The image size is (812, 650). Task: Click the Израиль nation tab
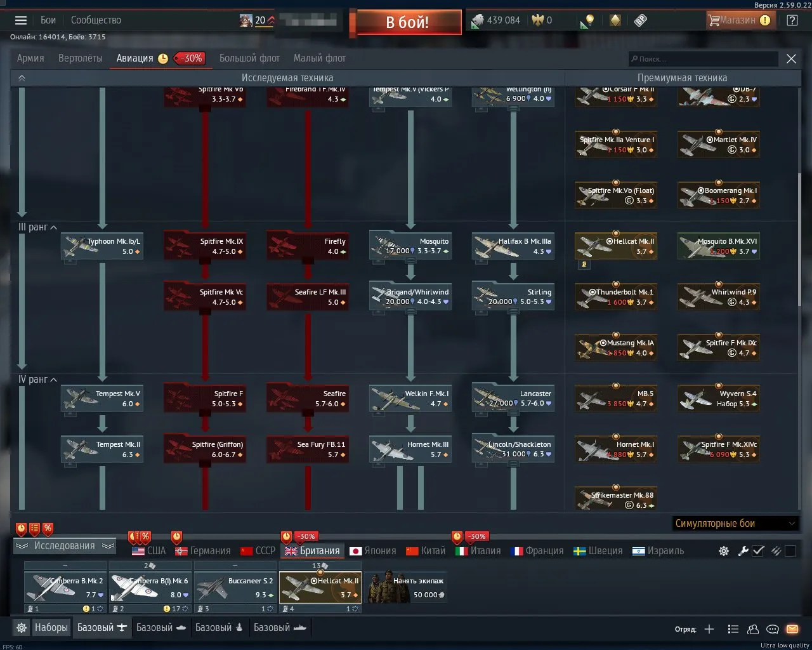click(658, 551)
